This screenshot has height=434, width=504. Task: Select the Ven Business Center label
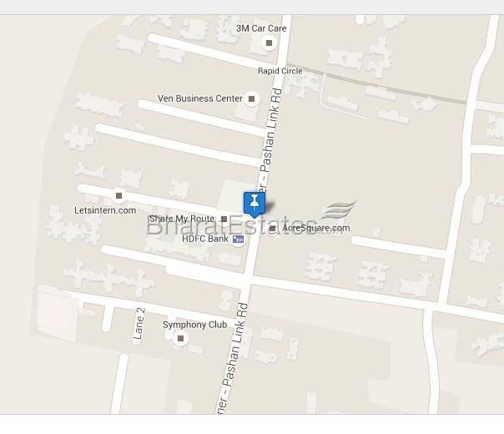(x=200, y=98)
